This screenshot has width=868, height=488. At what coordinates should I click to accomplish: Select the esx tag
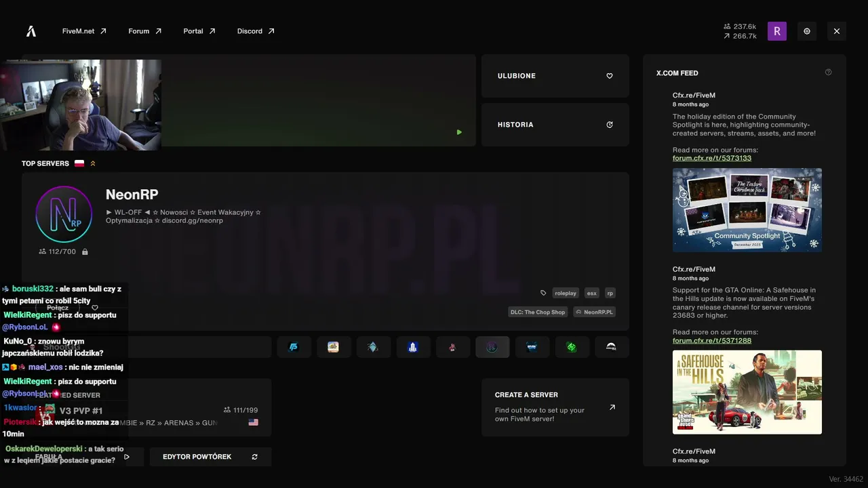[x=592, y=293]
